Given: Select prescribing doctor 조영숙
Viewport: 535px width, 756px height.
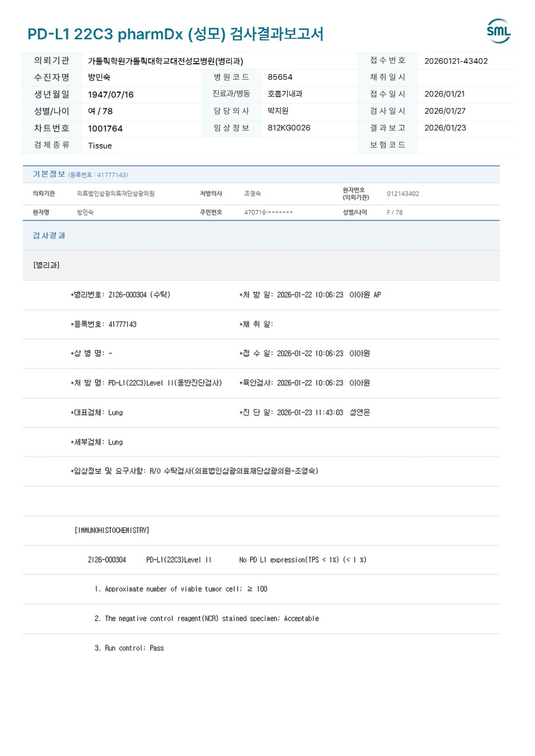Looking at the screenshot, I should point(253,194).
